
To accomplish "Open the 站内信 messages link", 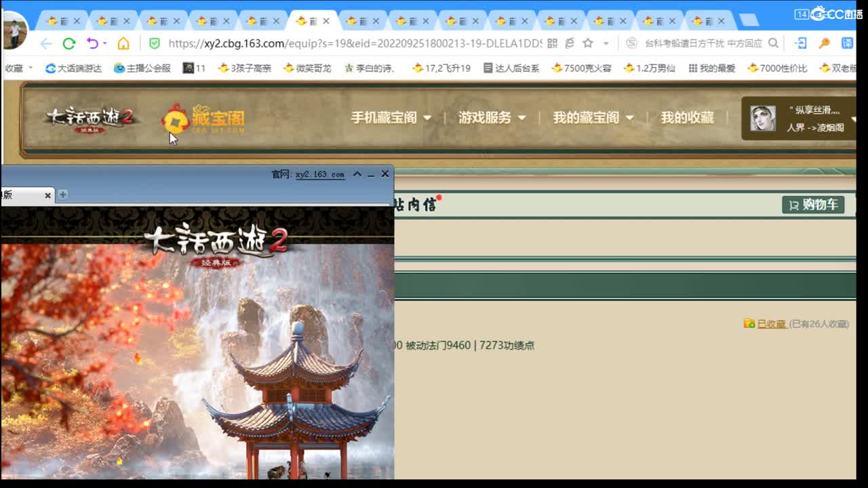I will [x=414, y=205].
